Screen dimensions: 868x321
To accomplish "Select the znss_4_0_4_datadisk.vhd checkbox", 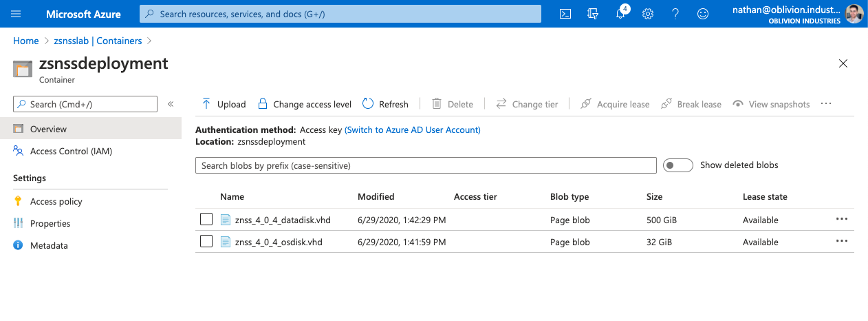I will (x=206, y=220).
